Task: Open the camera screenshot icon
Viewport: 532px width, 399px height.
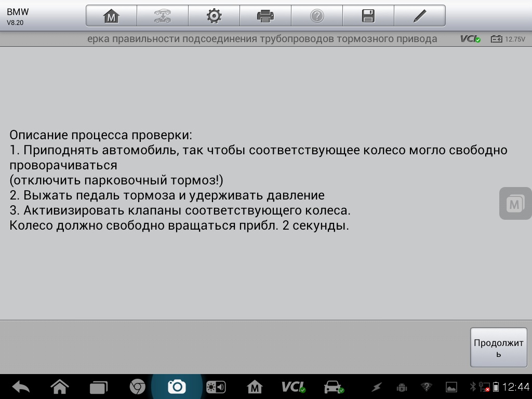Action: coord(177,387)
